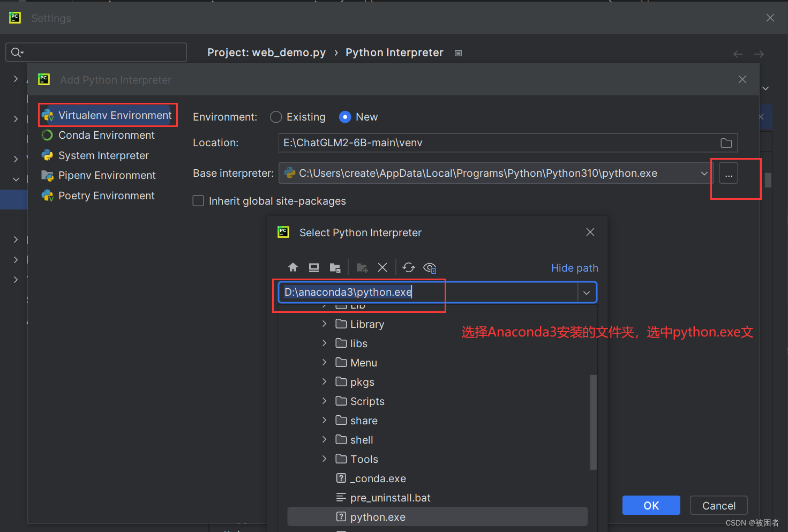The width and height of the screenshot is (788, 532).
Task: Open Base interpreter dropdown
Action: coord(704,174)
